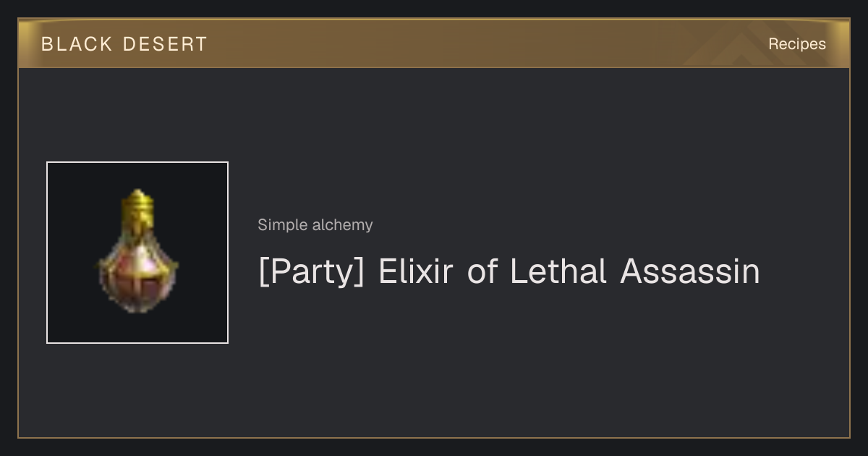Click the word "Lethal" in the heading
Viewport: 868px width, 456px height.
(558, 271)
